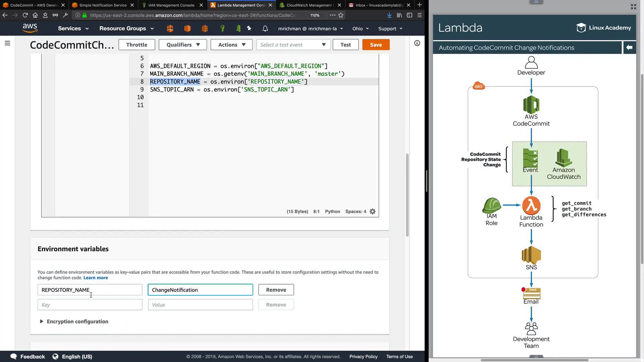
Task: Follow the Learn more link
Action: (x=96, y=278)
